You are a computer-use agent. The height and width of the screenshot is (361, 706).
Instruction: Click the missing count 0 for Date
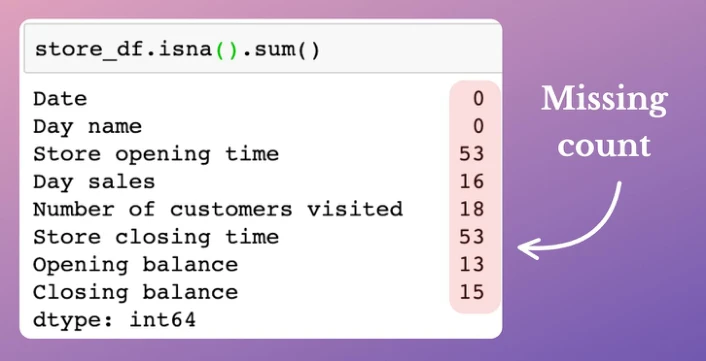coord(479,99)
